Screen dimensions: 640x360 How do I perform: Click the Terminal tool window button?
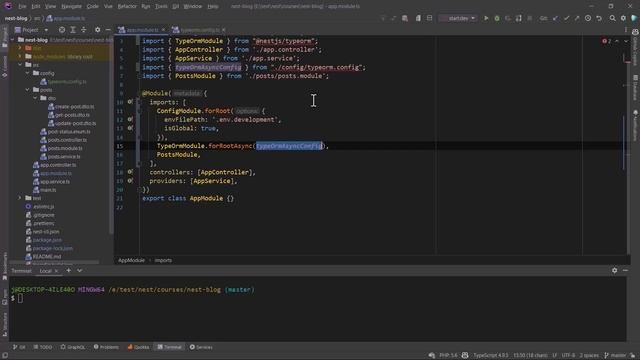[169, 347]
